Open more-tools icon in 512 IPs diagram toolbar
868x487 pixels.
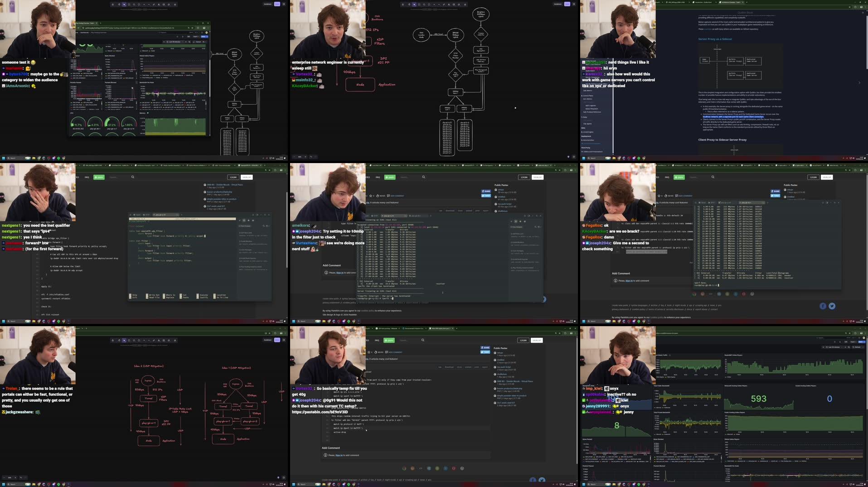(x=465, y=4)
